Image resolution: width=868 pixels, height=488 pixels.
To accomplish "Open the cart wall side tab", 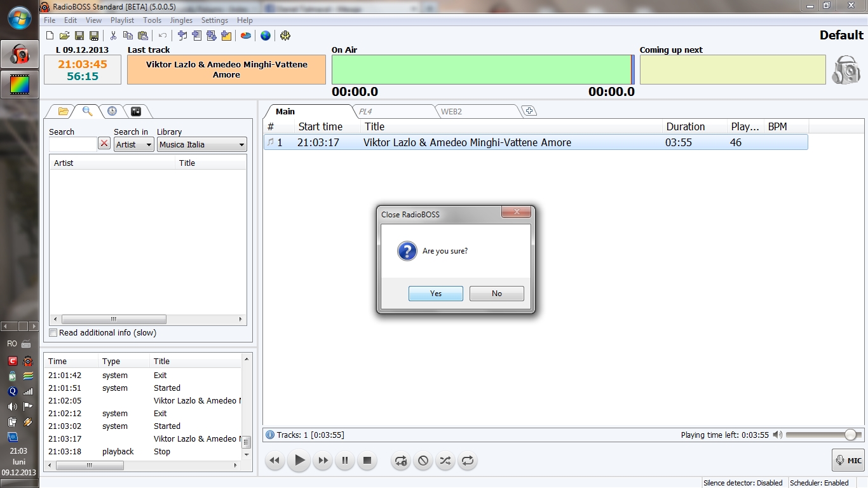I will tap(135, 111).
